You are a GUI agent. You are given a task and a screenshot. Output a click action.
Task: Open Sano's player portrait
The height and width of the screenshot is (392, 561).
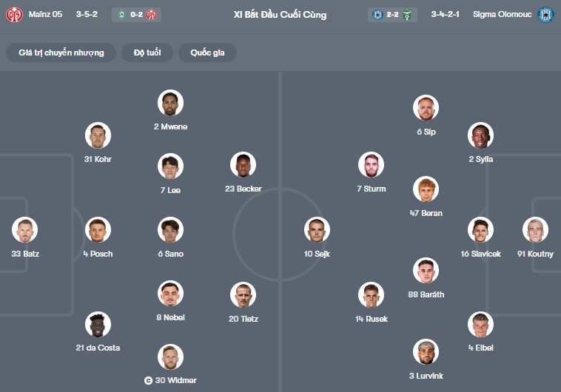(170, 230)
